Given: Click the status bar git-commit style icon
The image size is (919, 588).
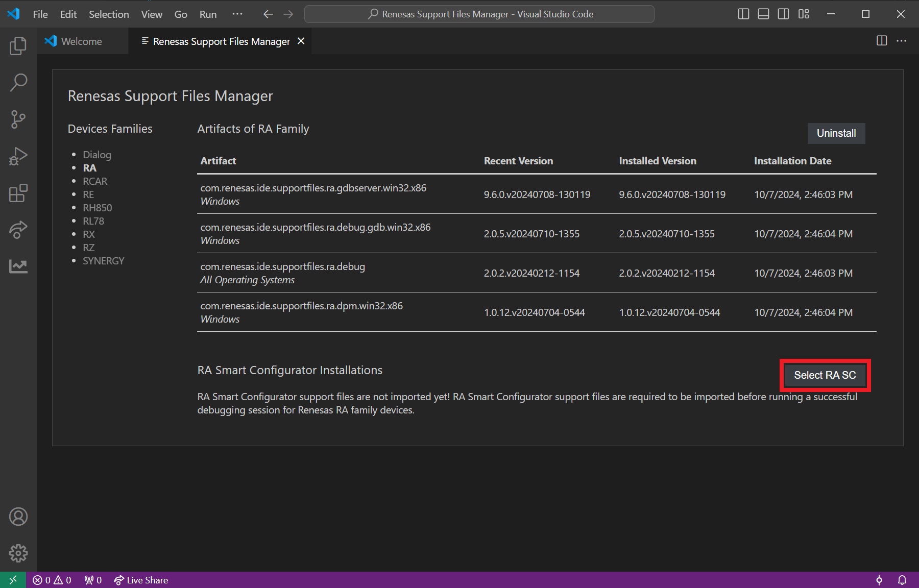Looking at the screenshot, I should coord(879,580).
